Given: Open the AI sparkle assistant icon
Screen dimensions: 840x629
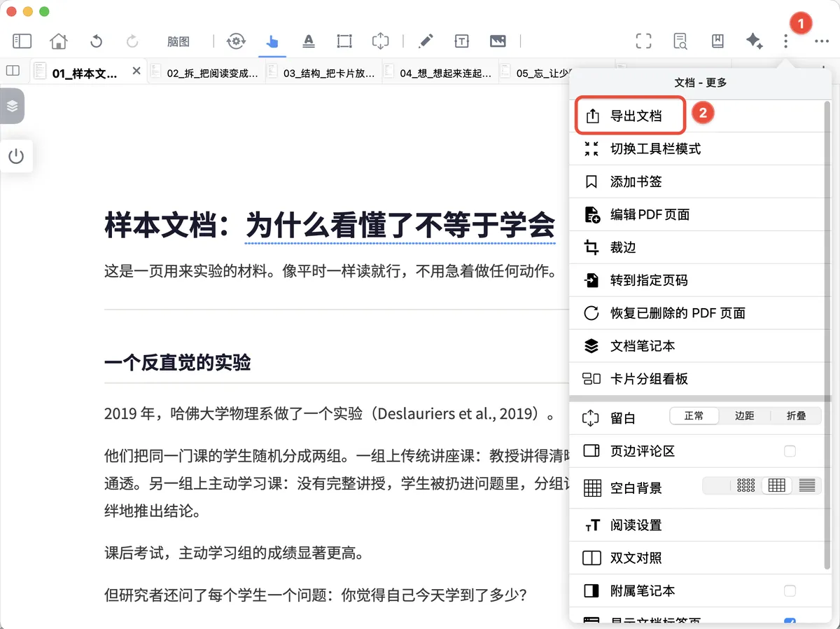Looking at the screenshot, I should [754, 41].
